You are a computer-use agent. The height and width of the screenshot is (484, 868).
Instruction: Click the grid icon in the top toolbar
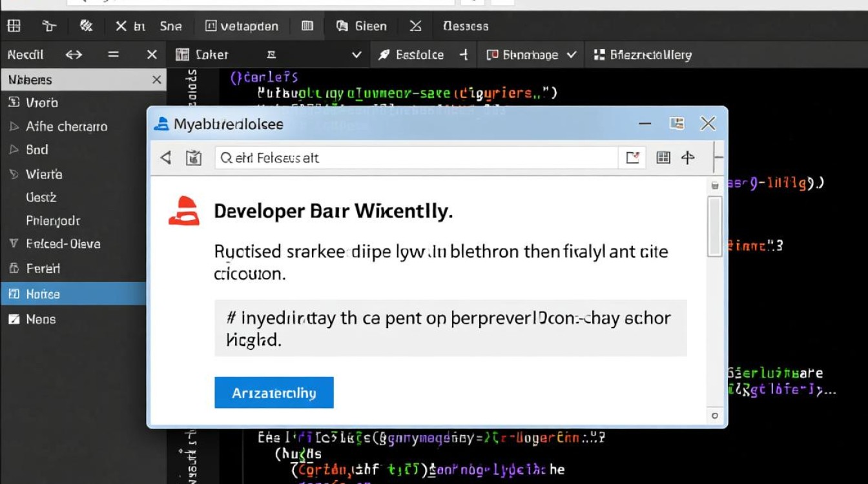[x=14, y=26]
